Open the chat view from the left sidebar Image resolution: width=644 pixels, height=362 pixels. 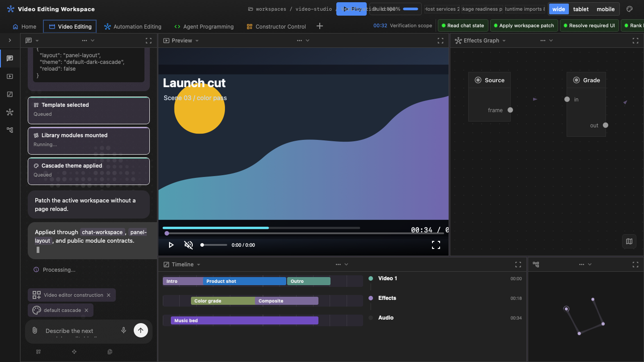point(10,59)
